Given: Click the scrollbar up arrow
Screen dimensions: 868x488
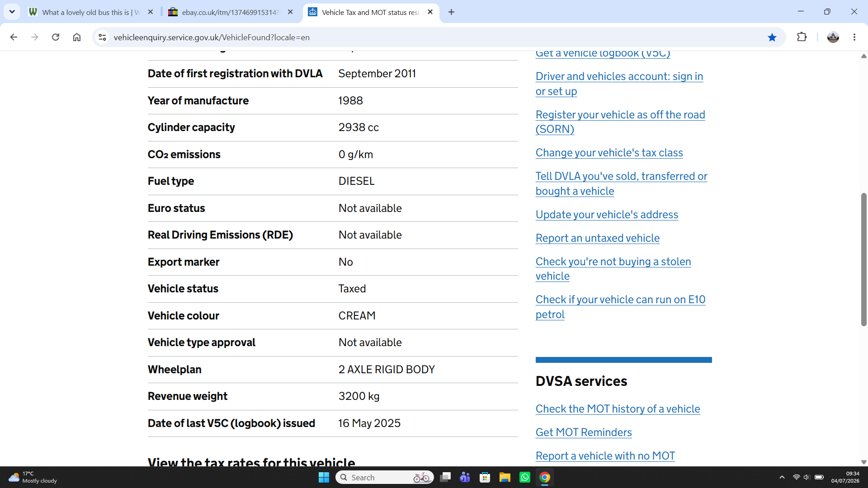Looking at the screenshot, I should [x=863, y=56].
